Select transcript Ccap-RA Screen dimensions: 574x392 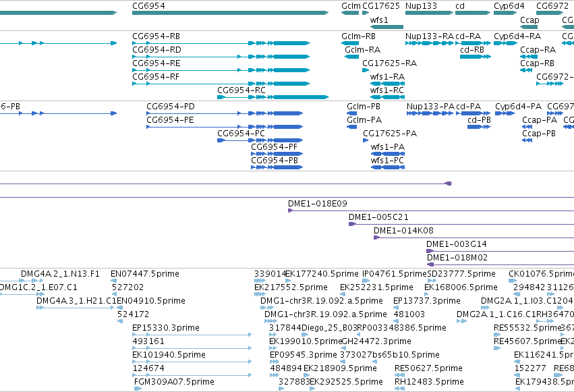pyautogui.click(x=529, y=57)
